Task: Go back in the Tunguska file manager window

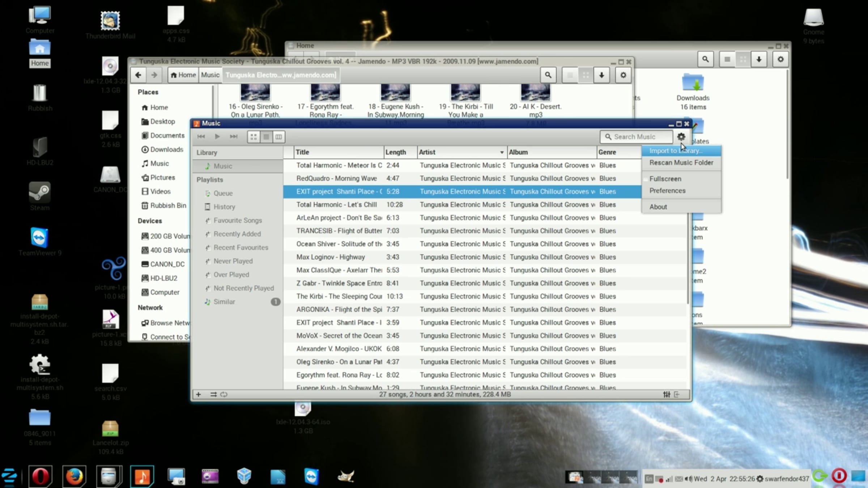Action: click(x=138, y=75)
